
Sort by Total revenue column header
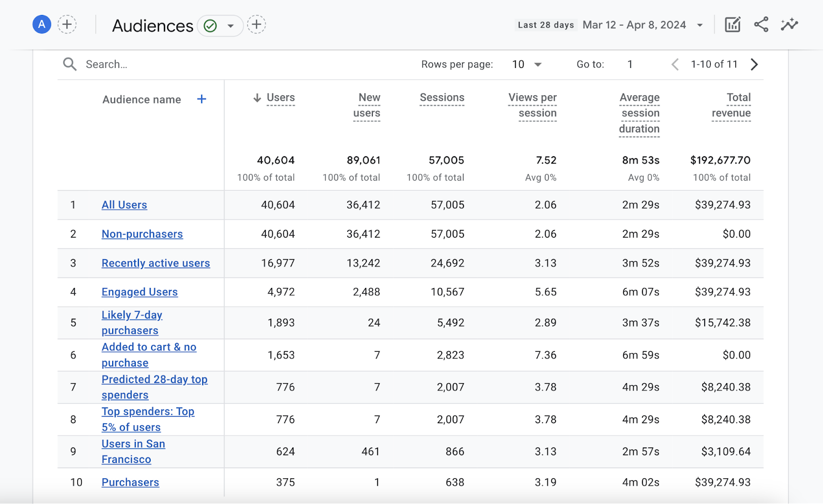point(731,105)
